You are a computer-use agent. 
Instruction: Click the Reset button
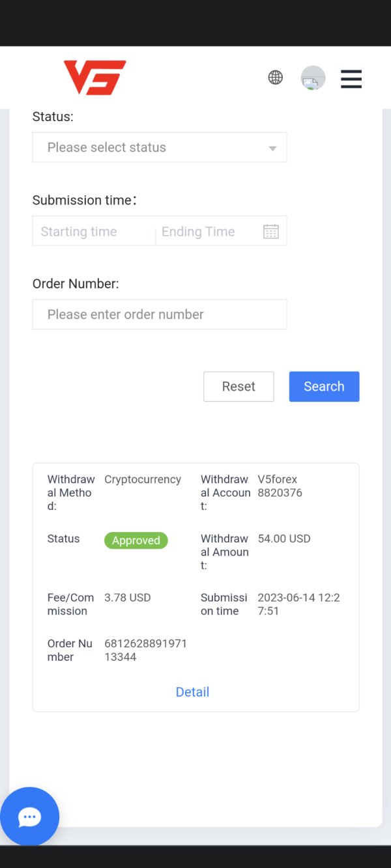(x=239, y=387)
